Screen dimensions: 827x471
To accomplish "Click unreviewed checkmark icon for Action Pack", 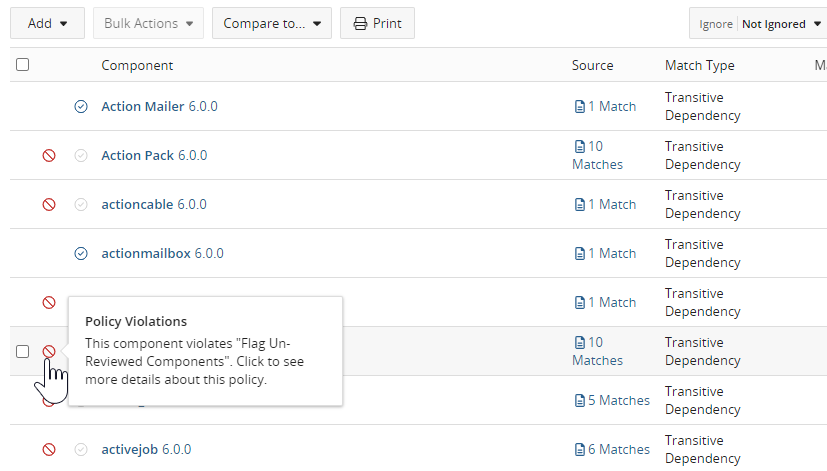I will (x=81, y=155).
